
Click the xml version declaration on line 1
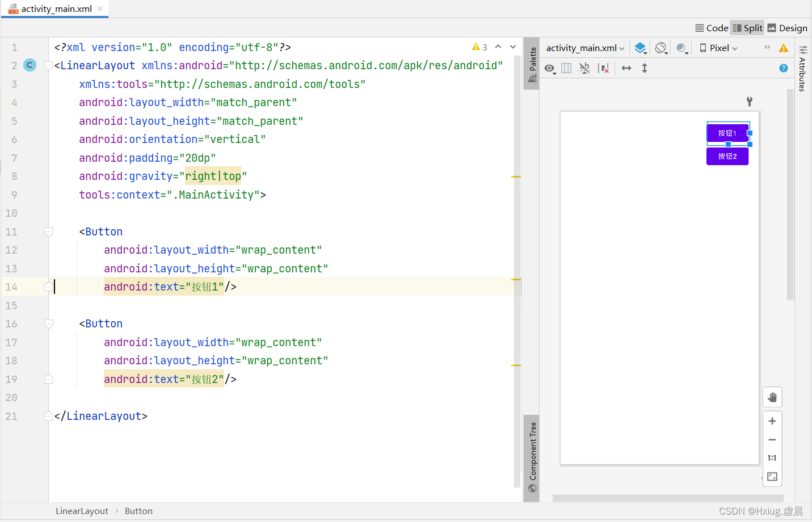(173, 47)
